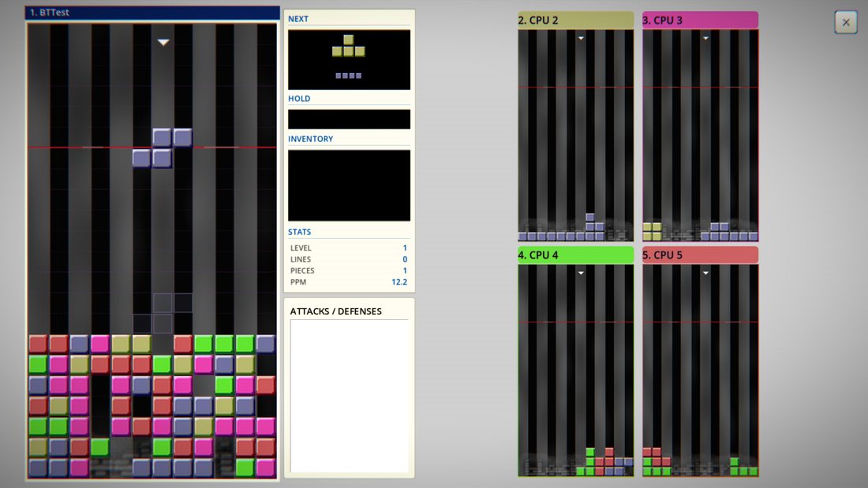
Task: Click the LEVEL stat value 1
Action: pos(405,248)
